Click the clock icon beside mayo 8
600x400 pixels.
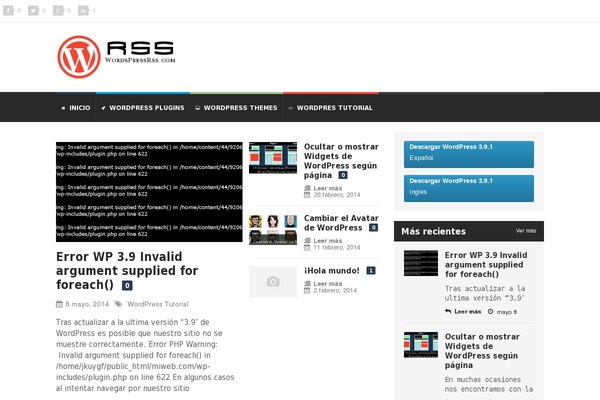[491, 312]
